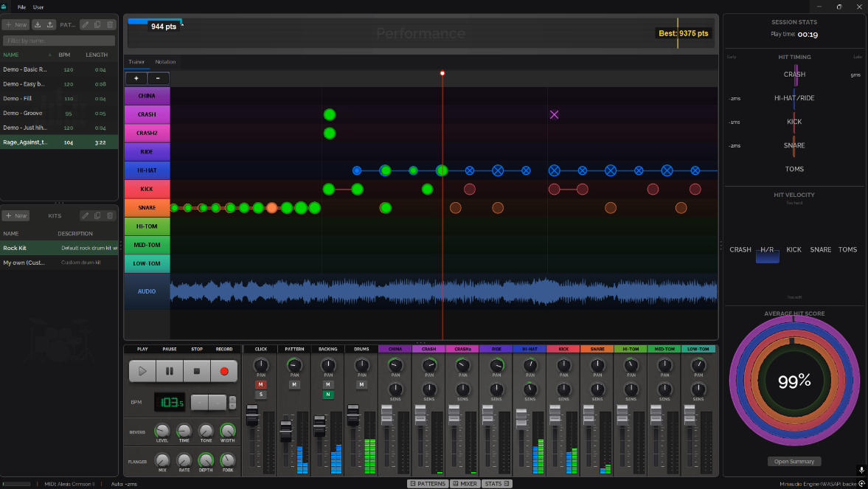
Task: Sort patterns by the NAME column header
Action: click(12, 55)
